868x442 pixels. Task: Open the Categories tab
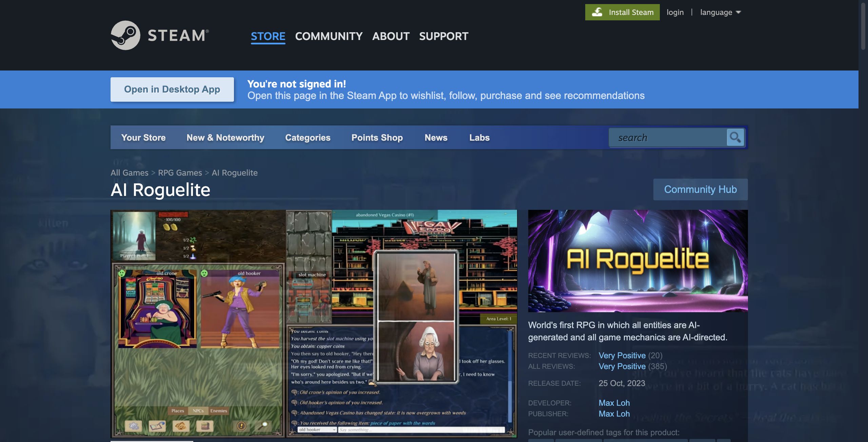point(308,137)
